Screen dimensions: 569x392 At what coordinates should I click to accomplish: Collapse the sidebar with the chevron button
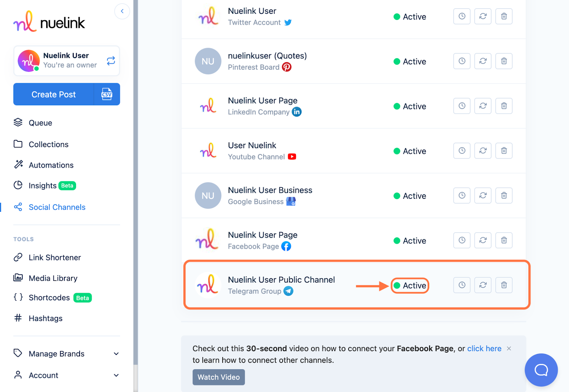click(122, 11)
